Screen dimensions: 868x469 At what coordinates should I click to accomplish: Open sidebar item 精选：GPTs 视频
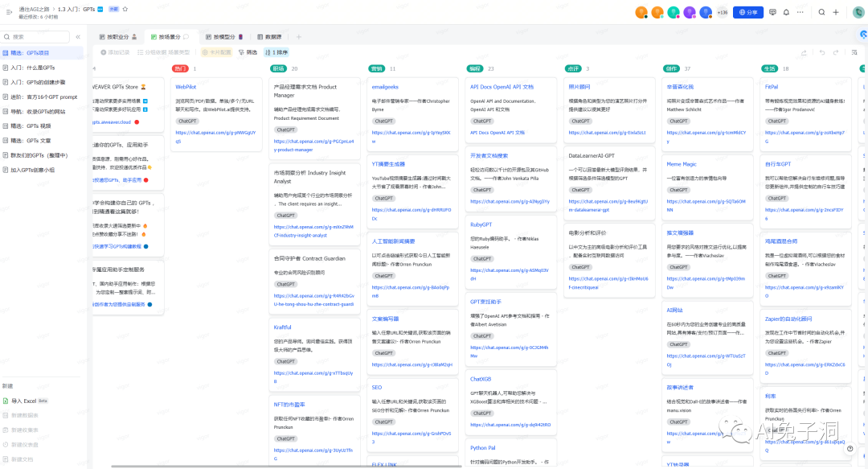[x=31, y=125]
